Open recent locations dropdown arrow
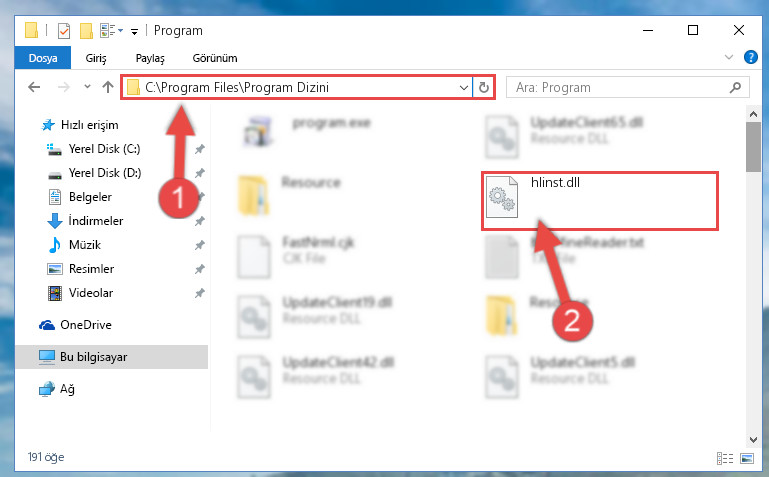The height and width of the screenshot is (477, 769). [87, 87]
